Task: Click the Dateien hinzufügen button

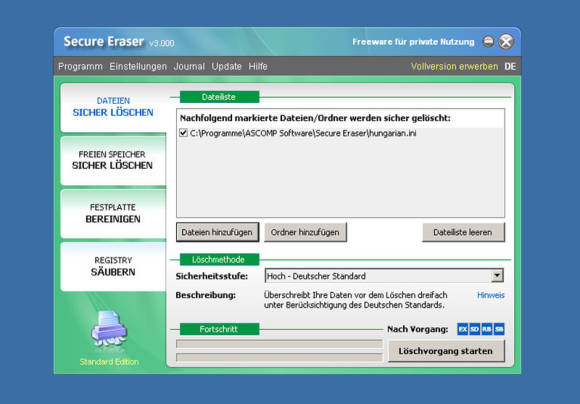Action: pos(218,232)
